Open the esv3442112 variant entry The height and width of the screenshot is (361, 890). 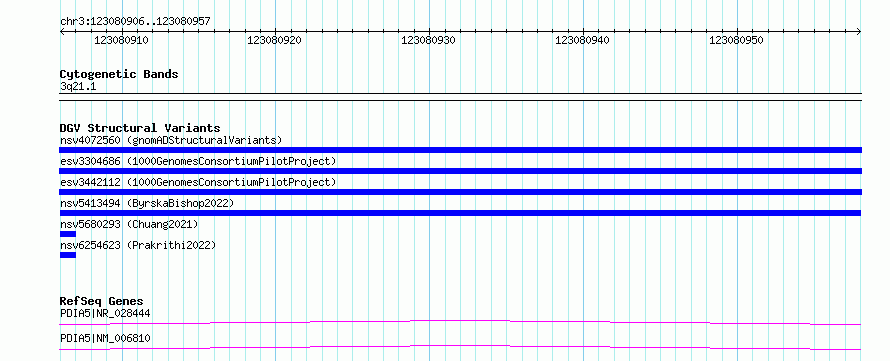(198, 182)
